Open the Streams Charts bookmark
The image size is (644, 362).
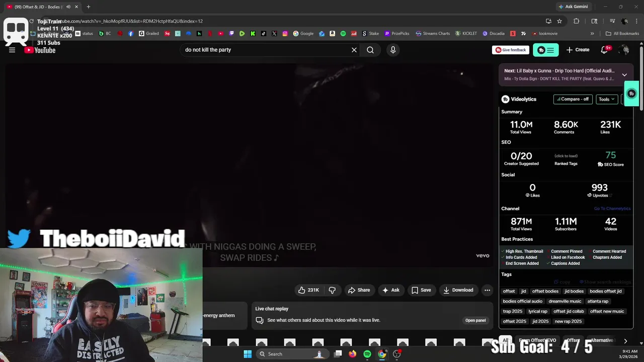pos(433,34)
